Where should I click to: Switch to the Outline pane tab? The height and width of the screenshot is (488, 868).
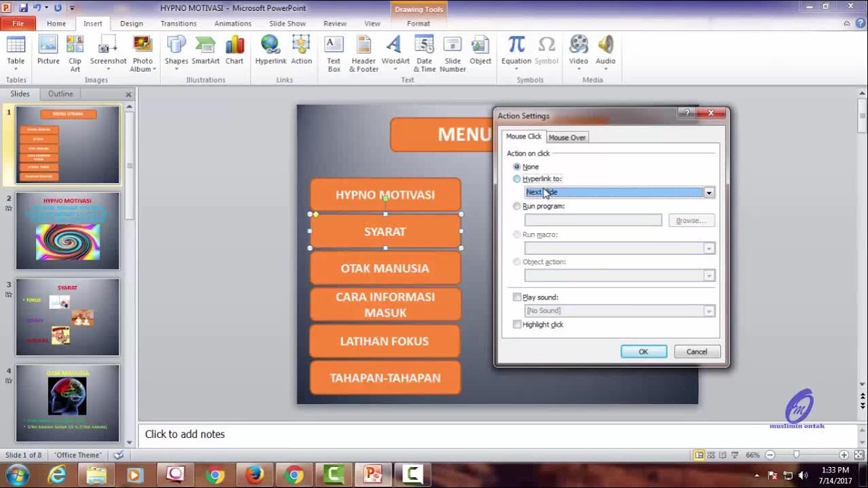point(60,94)
